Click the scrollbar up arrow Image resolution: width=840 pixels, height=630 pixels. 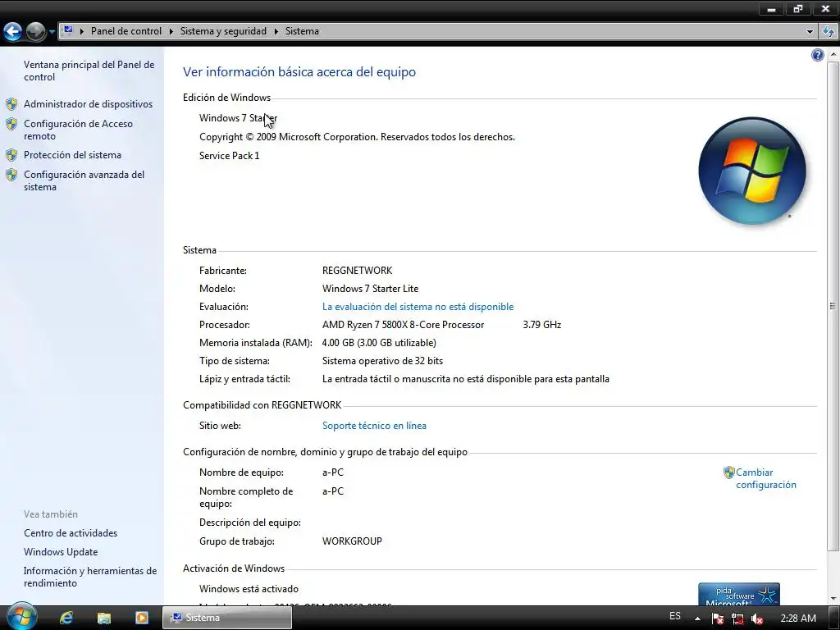pyautogui.click(x=833, y=54)
